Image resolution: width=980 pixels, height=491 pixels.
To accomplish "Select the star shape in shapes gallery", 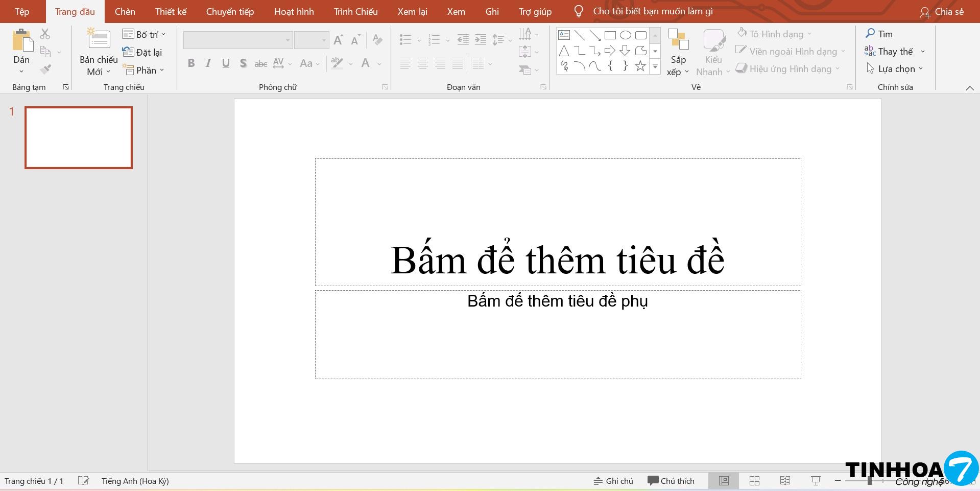I will 640,66.
